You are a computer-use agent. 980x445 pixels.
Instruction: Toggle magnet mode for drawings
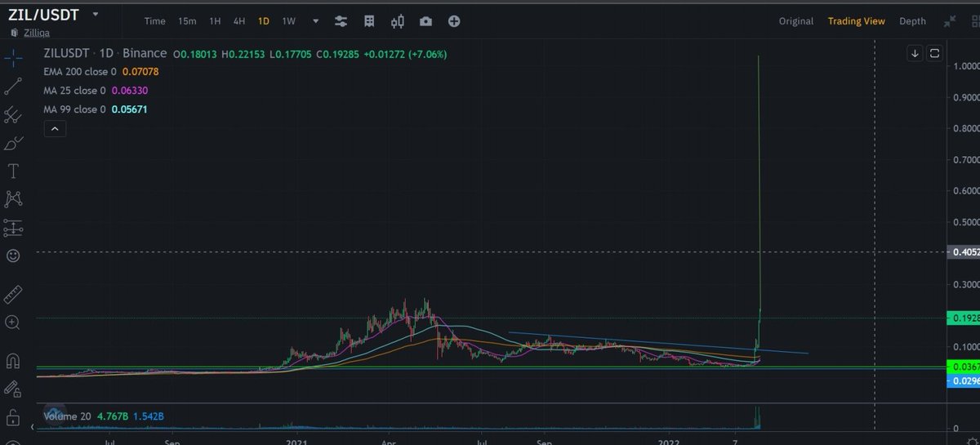[12, 360]
